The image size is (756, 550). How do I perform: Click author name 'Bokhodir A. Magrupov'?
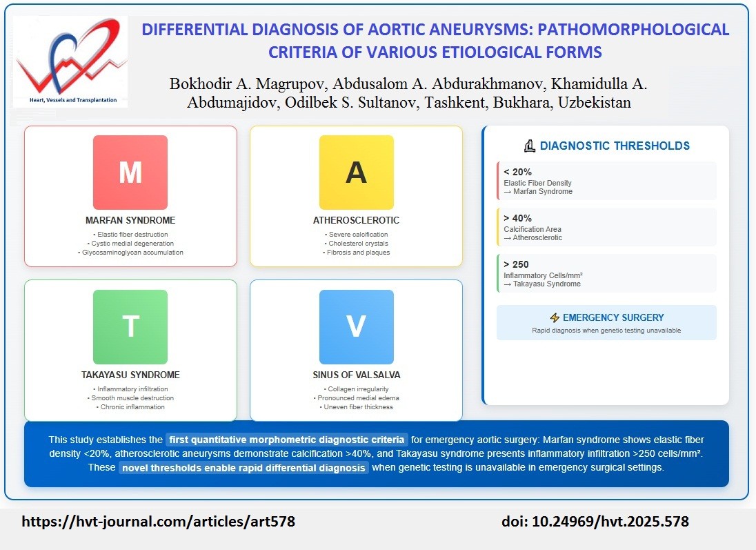click(x=248, y=84)
